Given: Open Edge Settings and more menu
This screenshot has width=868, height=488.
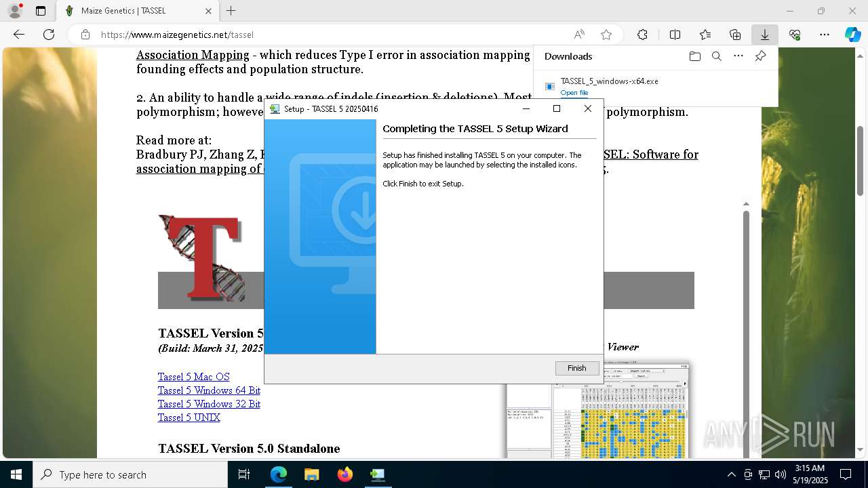Looking at the screenshot, I should click(x=825, y=35).
